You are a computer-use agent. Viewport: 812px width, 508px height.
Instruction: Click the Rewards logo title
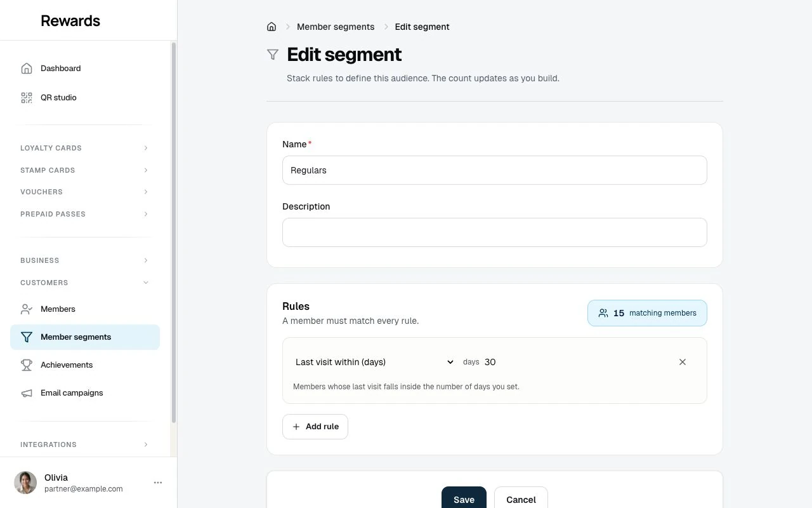(x=70, y=20)
